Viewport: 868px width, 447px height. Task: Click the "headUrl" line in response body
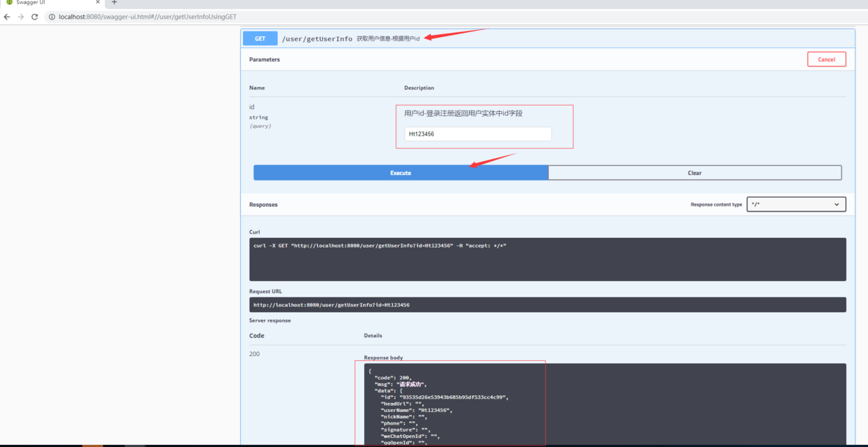tap(404, 404)
